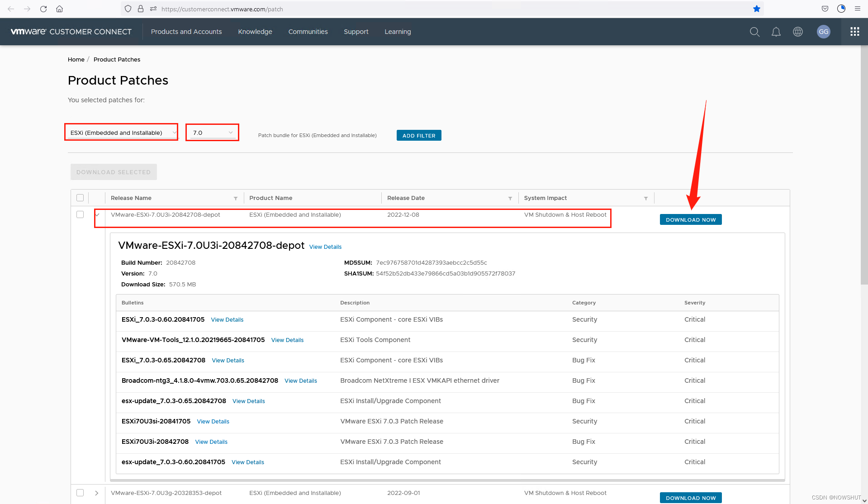Click the browser address bar URL
The height and width of the screenshot is (504, 868).
(222, 9)
